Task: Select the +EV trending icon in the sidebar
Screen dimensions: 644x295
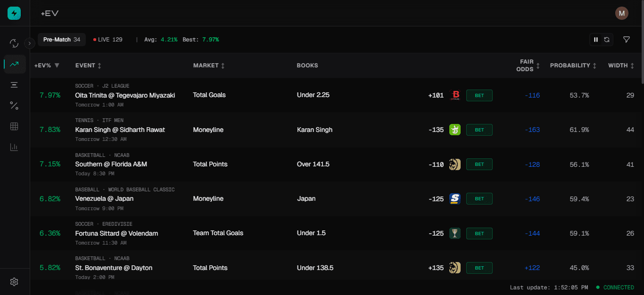Action: (x=14, y=64)
